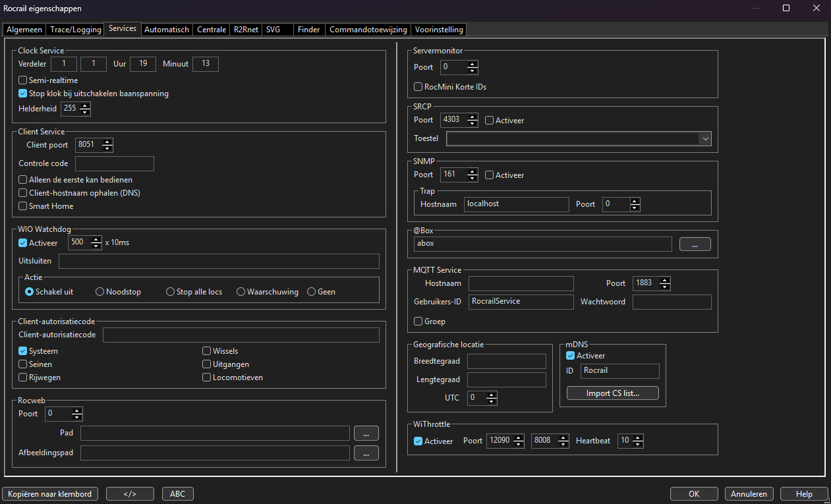Open the Commandotoewijzing tab

pos(368,30)
